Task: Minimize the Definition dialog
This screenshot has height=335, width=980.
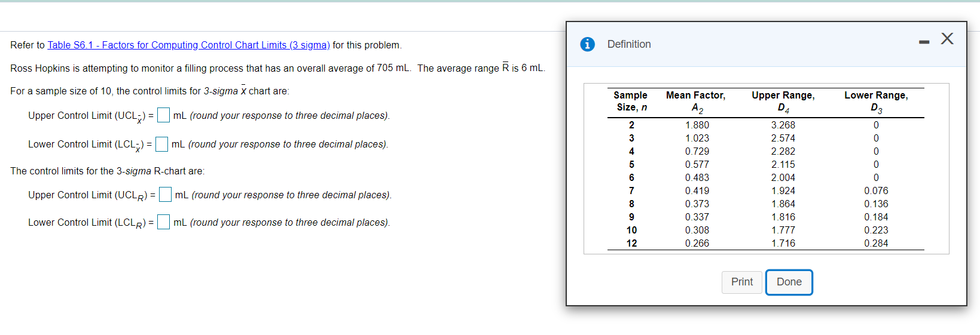Action: coord(924,42)
